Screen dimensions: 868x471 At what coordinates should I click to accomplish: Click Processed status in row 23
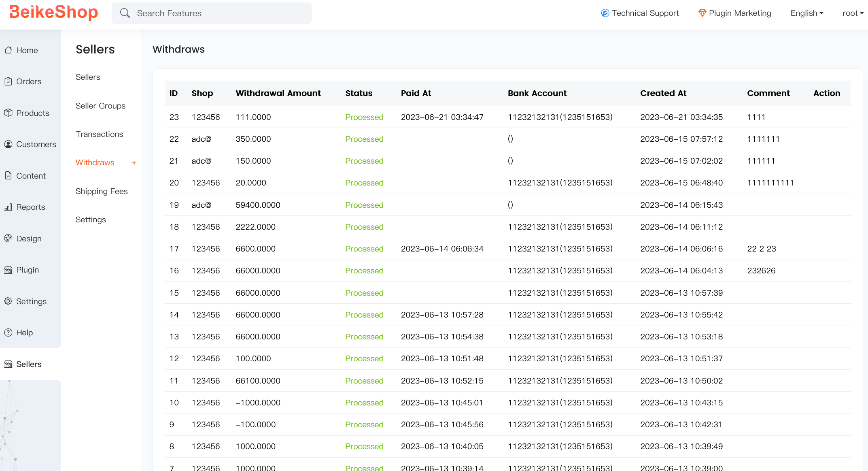tap(364, 117)
